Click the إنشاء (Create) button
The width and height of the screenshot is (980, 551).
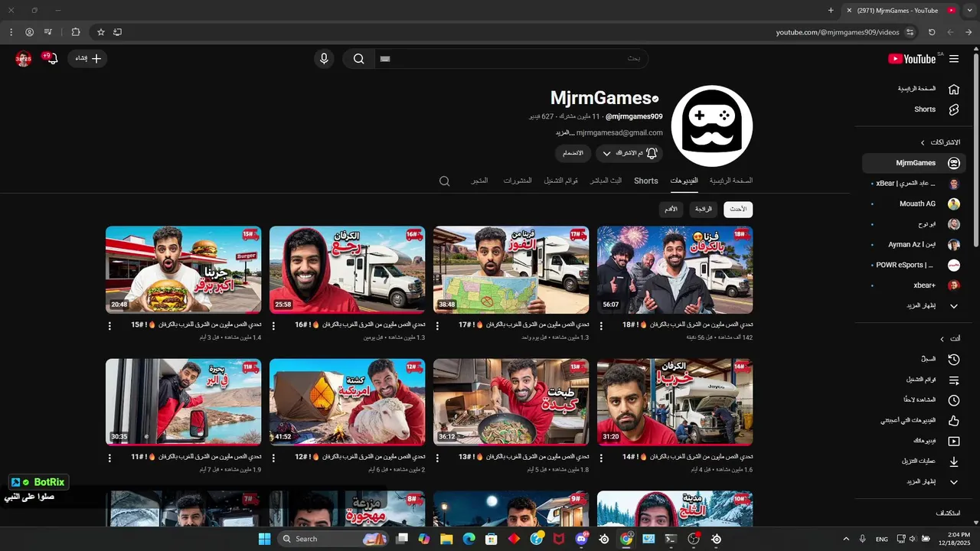[x=87, y=59]
